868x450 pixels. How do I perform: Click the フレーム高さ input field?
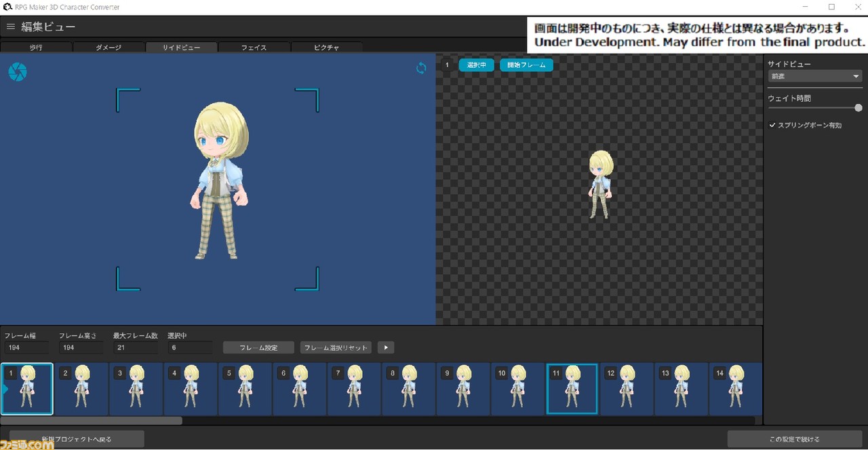coord(81,348)
